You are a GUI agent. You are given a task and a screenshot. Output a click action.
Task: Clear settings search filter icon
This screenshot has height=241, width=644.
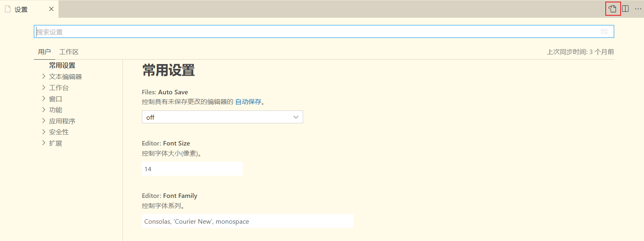(x=604, y=31)
